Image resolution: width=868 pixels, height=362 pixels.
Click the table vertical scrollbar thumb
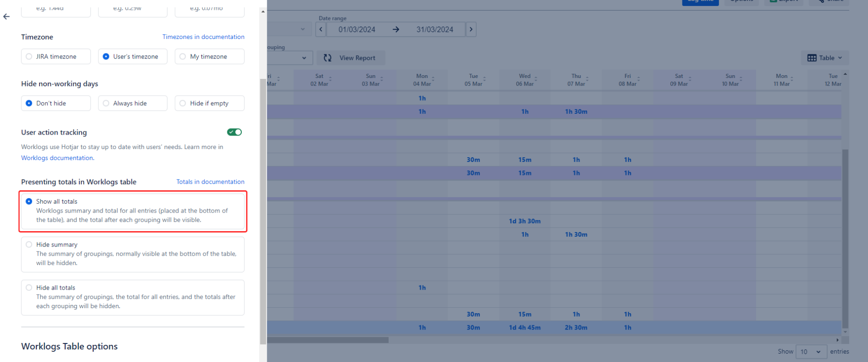tap(845, 239)
